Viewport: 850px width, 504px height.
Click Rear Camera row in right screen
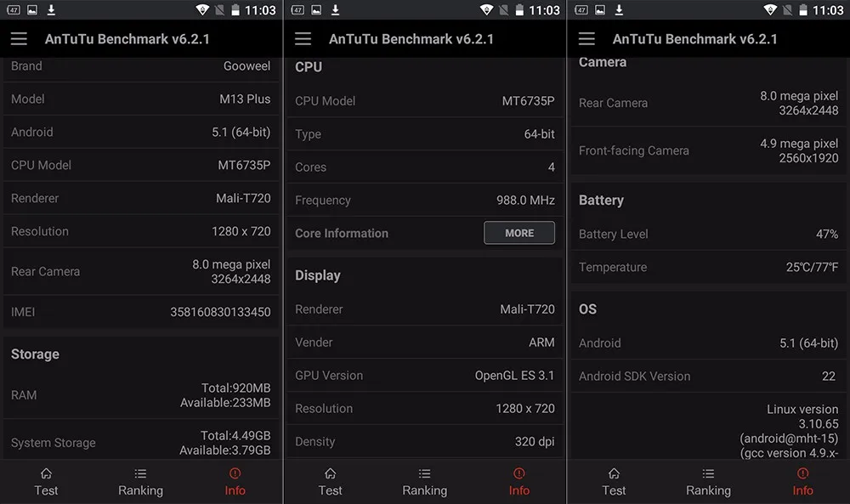(709, 103)
